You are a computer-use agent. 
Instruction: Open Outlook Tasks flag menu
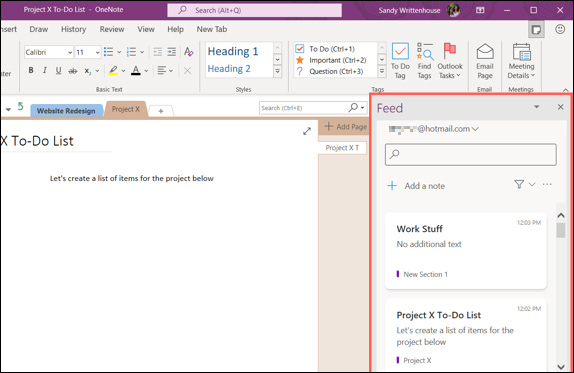pos(450,61)
